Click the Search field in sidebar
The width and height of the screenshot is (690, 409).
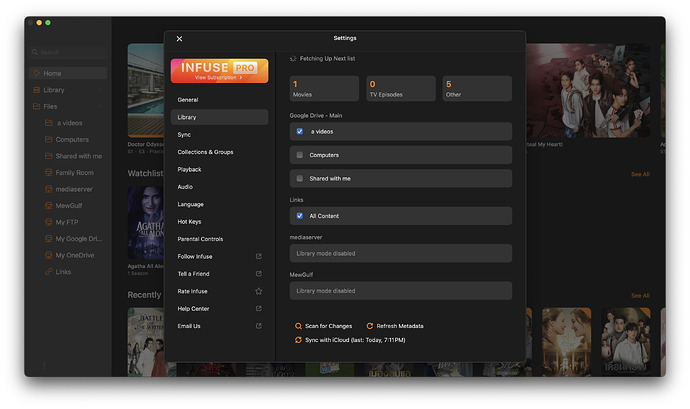[x=68, y=52]
